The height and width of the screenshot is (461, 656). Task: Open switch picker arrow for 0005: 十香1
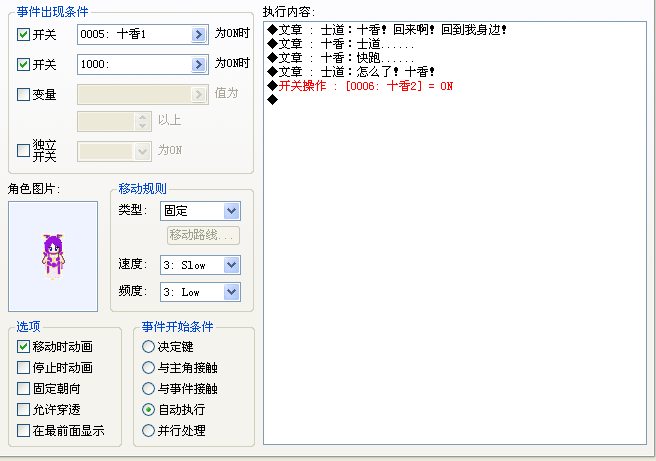[x=199, y=34]
